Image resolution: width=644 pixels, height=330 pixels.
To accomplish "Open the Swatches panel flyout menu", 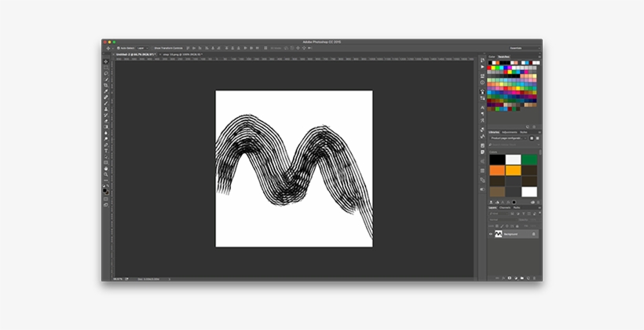I will click(540, 57).
